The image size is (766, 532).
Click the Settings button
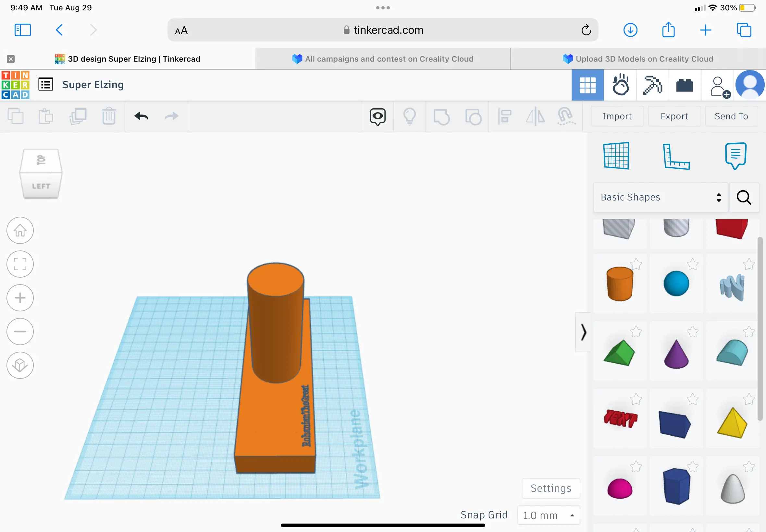coord(551,488)
